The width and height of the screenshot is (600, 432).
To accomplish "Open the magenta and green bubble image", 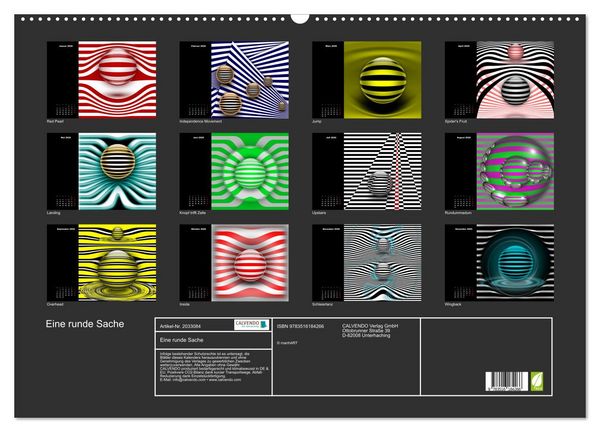I will click(x=515, y=171).
